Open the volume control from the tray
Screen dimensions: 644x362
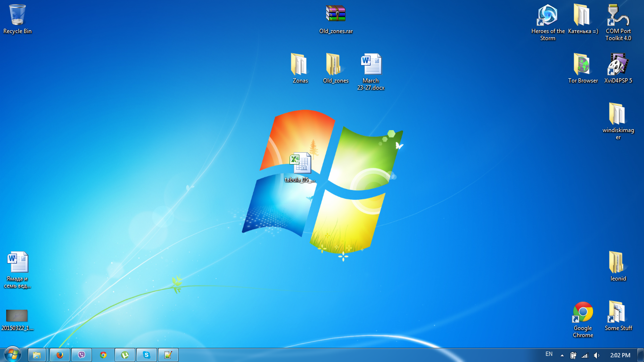[x=597, y=355]
